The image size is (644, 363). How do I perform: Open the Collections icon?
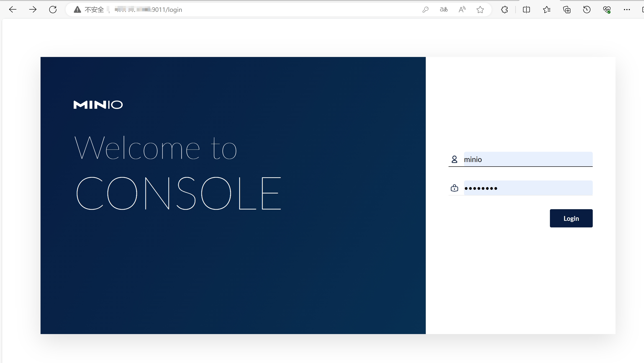tap(567, 10)
